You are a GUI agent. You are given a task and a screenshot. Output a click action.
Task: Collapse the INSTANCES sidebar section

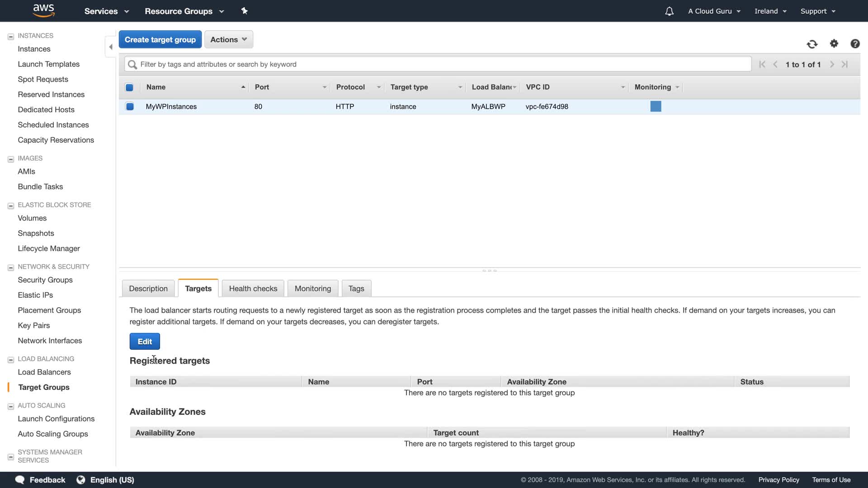click(11, 37)
